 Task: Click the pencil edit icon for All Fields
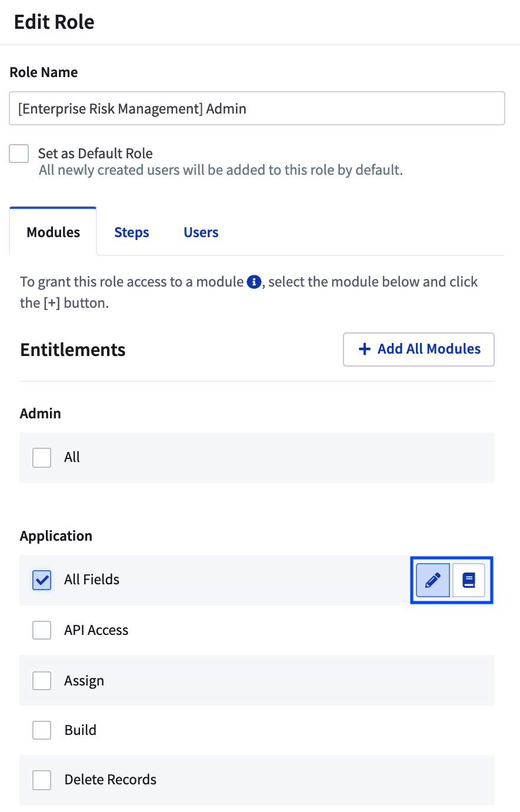coord(433,580)
